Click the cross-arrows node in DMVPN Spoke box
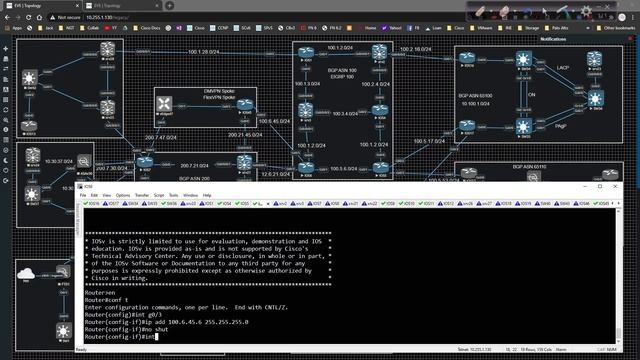The image size is (640, 360). pyautogui.click(x=164, y=104)
